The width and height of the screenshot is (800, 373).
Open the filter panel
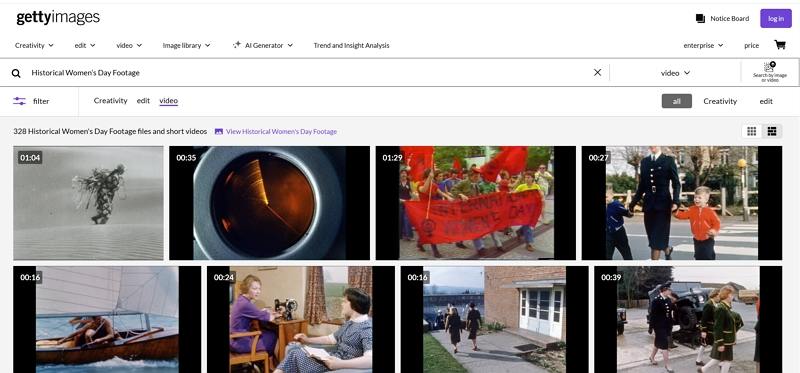[31, 101]
